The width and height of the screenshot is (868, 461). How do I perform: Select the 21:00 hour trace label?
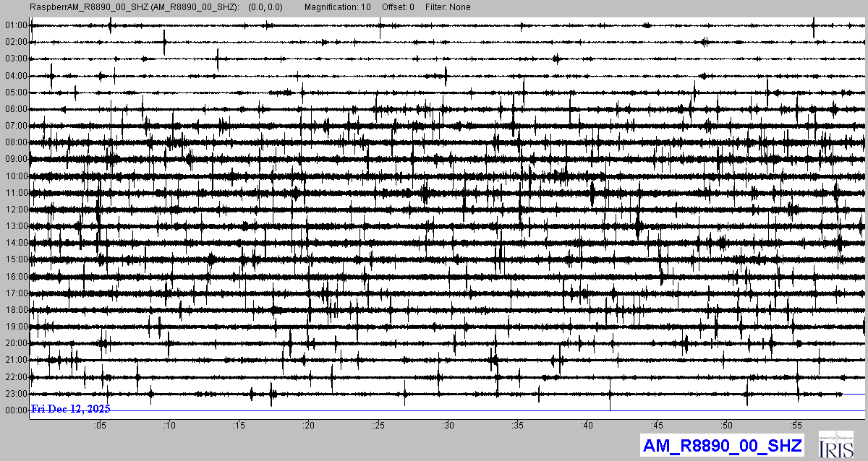point(15,360)
